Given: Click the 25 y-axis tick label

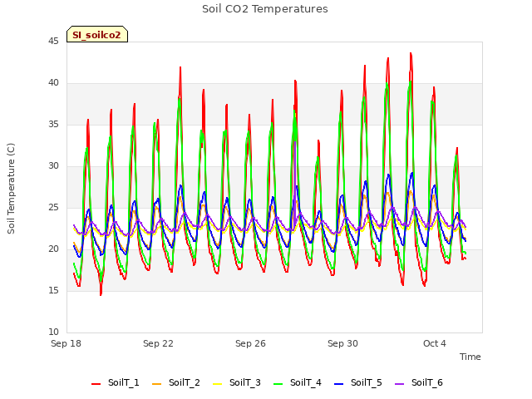Looking at the screenshot, I should (x=53, y=208).
